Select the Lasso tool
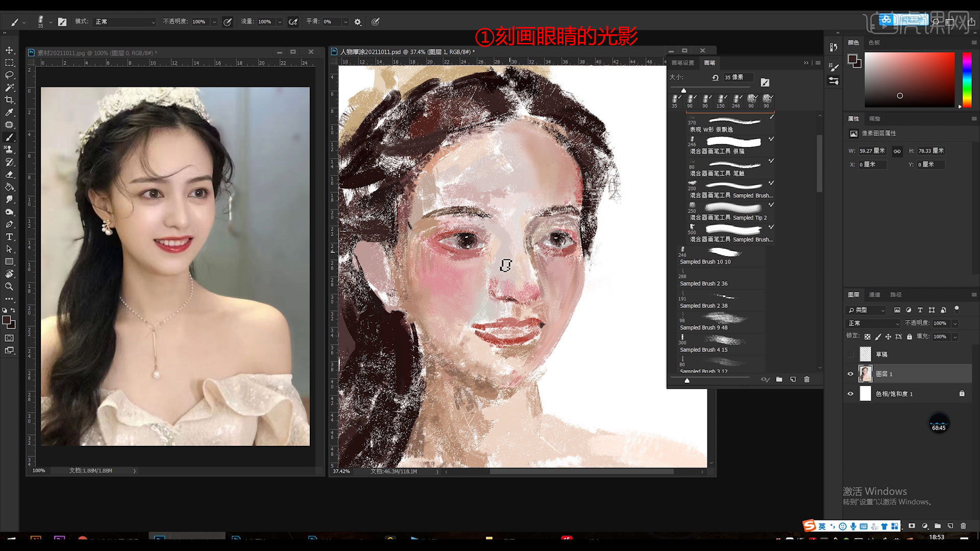This screenshot has height=551, width=980. click(9, 75)
